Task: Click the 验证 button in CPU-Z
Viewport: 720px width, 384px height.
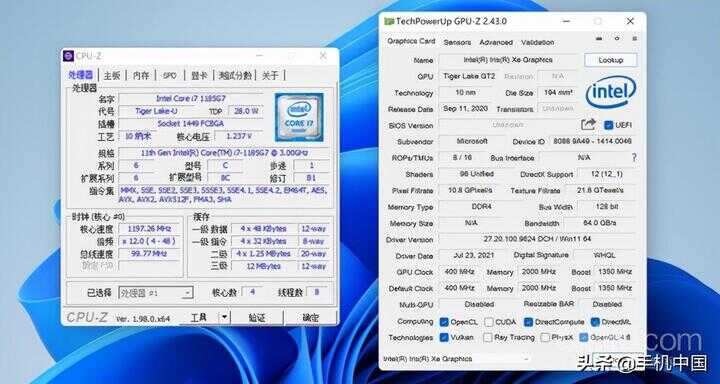Action: pyautogui.click(x=257, y=317)
